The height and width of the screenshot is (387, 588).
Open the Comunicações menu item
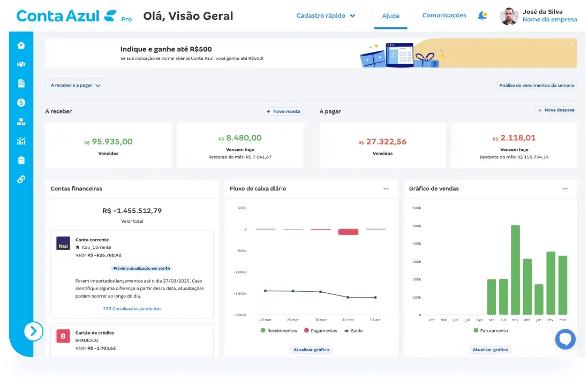pos(444,16)
